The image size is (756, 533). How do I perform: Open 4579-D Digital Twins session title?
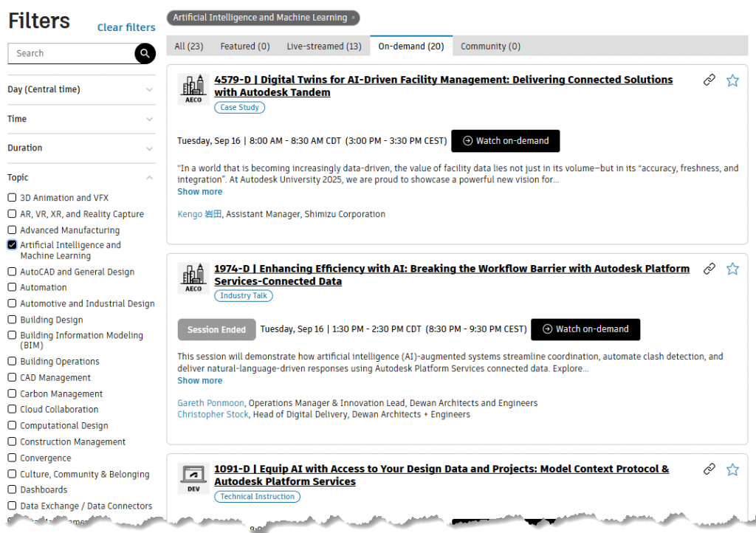coord(443,86)
